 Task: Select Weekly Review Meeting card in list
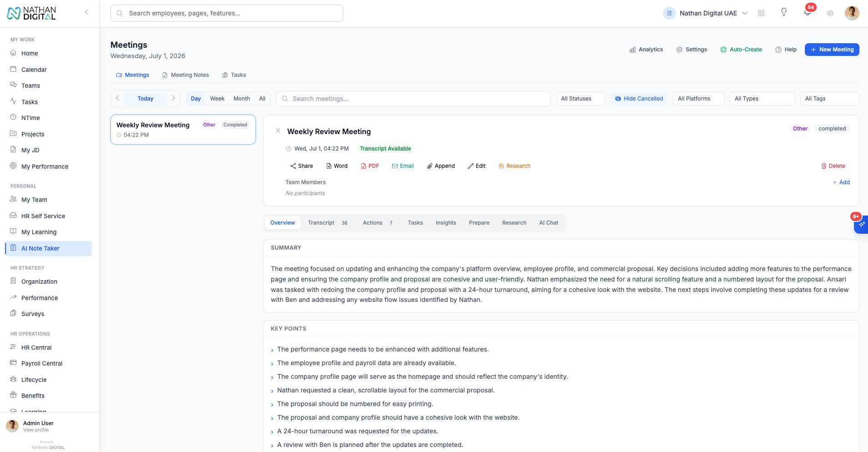[183, 130]
